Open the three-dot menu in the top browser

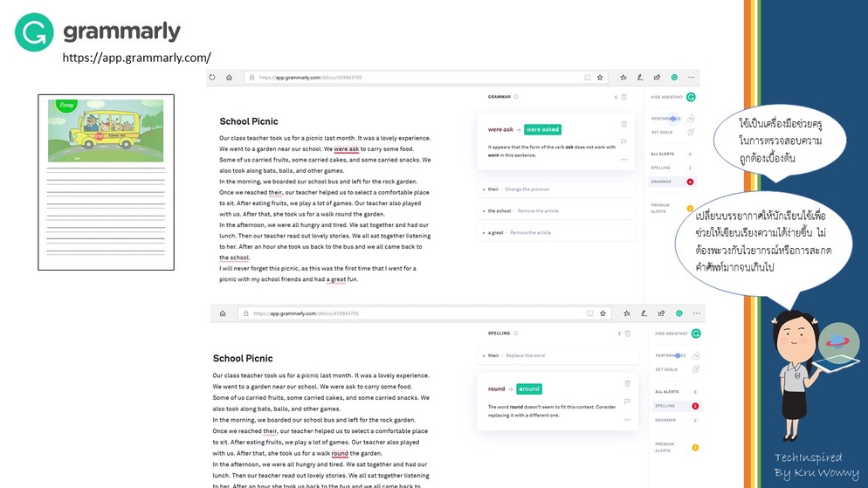(x=692, y=78)
